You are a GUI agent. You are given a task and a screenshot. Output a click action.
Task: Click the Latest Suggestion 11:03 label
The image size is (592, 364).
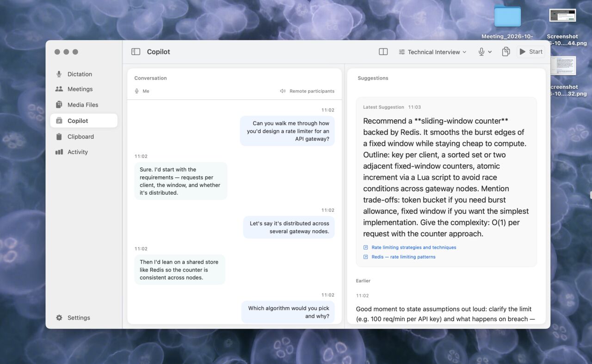(x=392, y=107)
